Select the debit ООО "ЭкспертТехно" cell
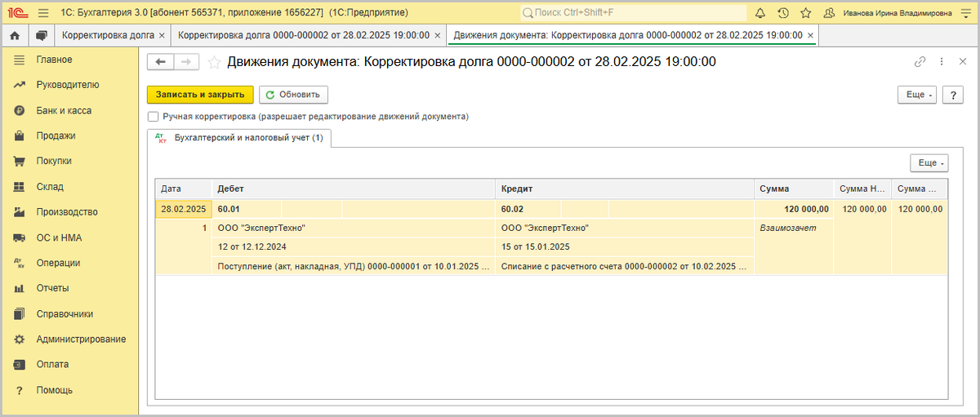980x417 pixels. (x=354, y=228)
